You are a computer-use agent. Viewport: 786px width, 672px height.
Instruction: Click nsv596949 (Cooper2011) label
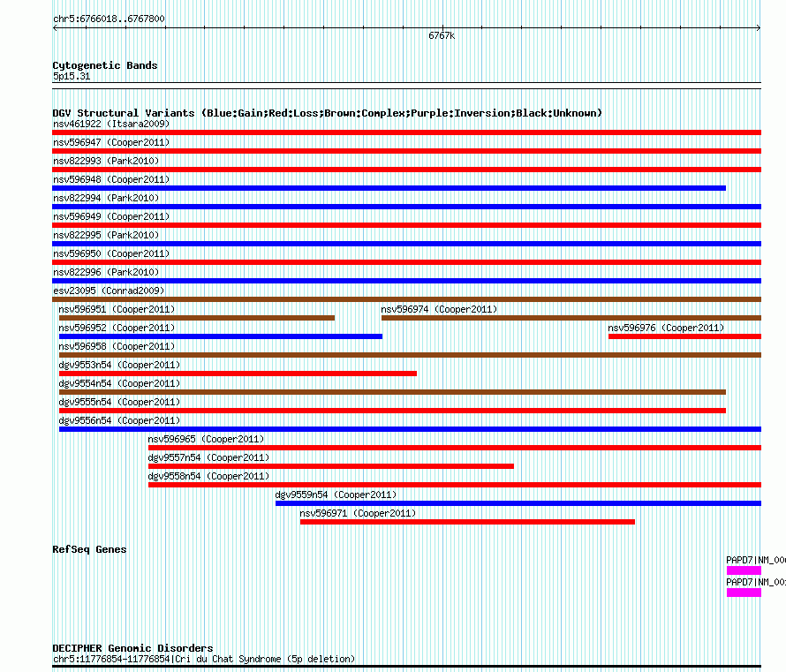111,216
